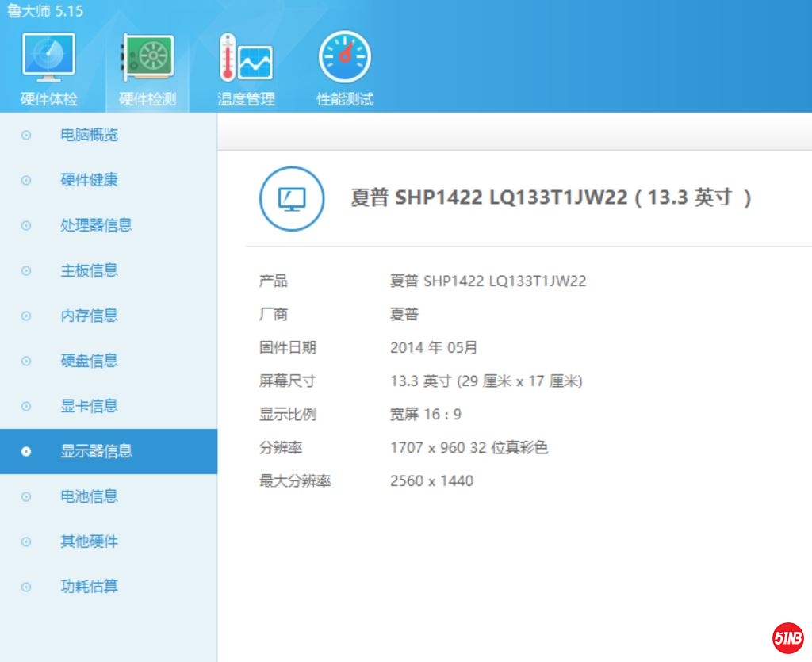
Task: View 显卡信息 in the sidebar
Action: coord(90,406)
